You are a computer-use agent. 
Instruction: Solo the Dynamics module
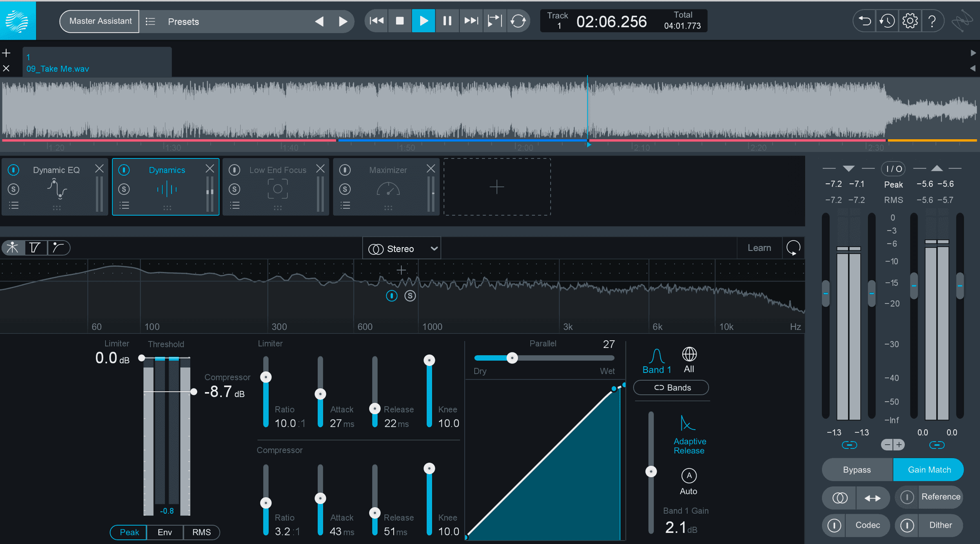coord(124,189)
